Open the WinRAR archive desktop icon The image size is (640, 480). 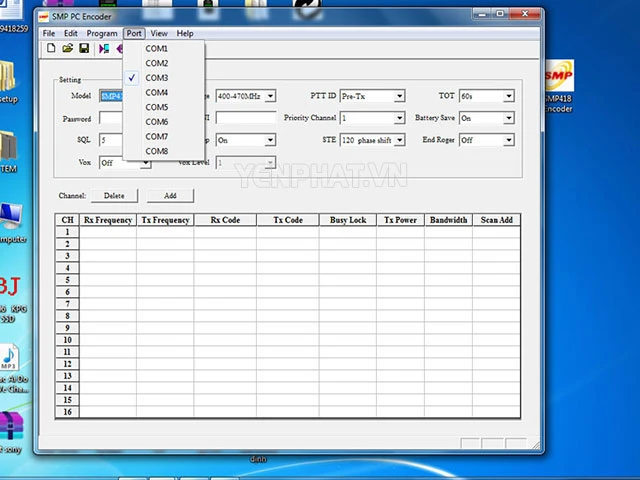click(12, 425)
